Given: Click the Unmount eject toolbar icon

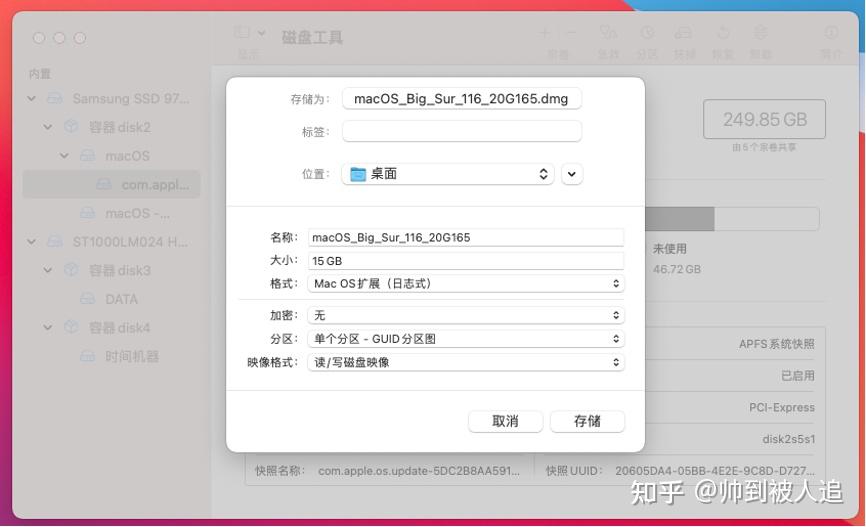Looking at the screenshot, I should click(x=761, y=33).
